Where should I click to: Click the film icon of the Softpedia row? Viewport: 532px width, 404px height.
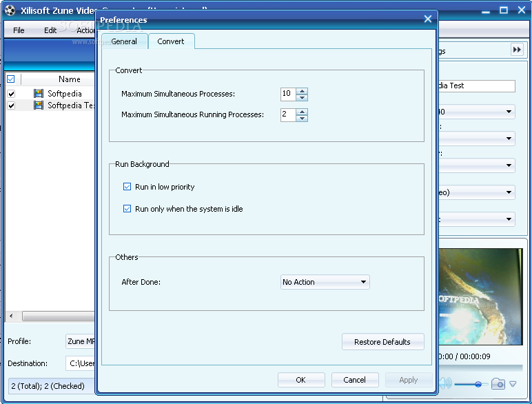pos(39,93)
